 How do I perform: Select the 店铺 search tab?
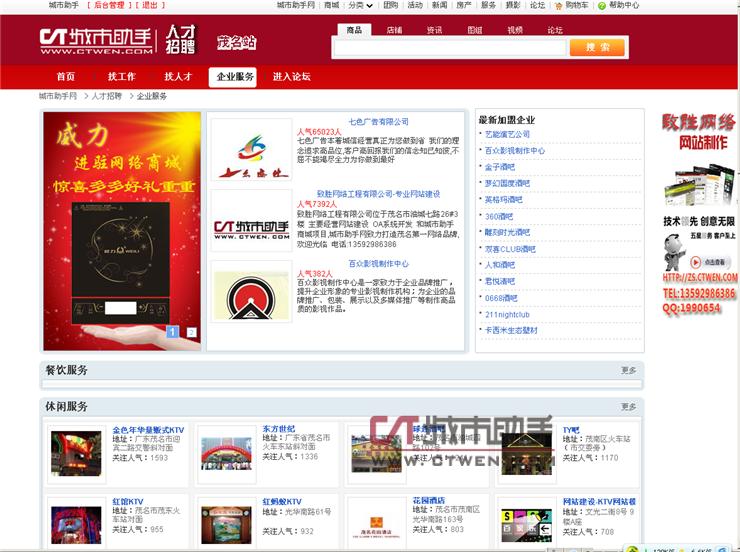pyautogui.click(x=395, y=30)
